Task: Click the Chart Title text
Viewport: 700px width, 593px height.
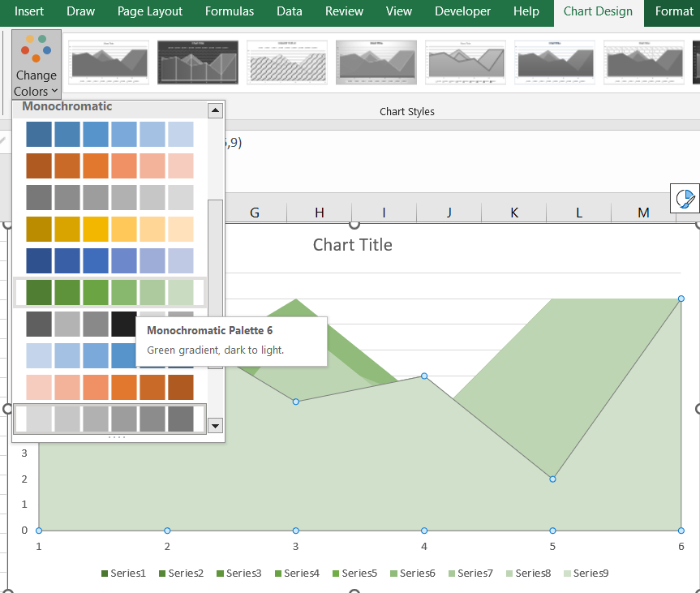Action: point(352,245)
